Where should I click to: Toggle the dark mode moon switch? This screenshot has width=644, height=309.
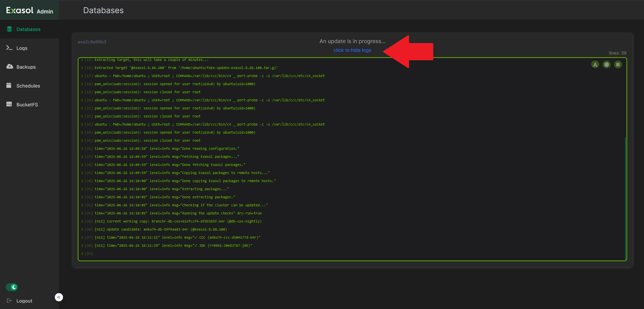click(12, 287)
